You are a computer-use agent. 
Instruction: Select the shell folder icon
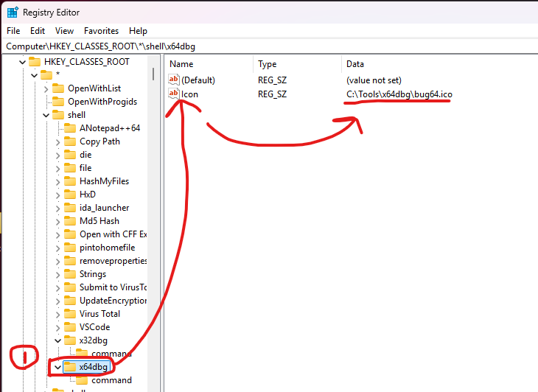58,115
